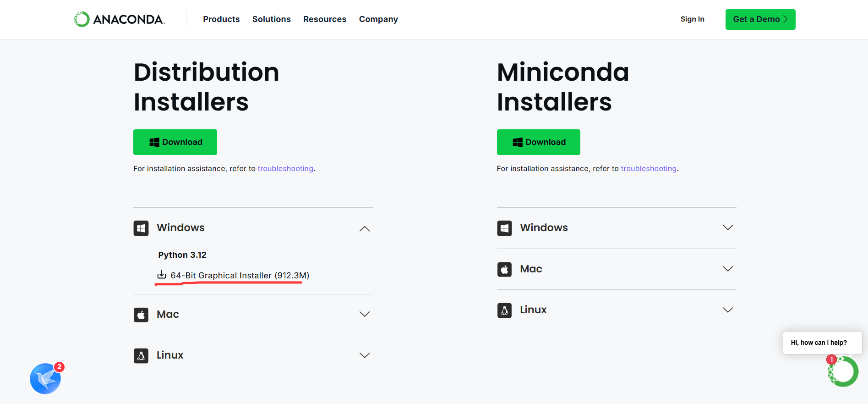Viewport: 868px width, 404px height.
Task: Download the Miniconda installer for Windows
Action: tap(538, 142)
